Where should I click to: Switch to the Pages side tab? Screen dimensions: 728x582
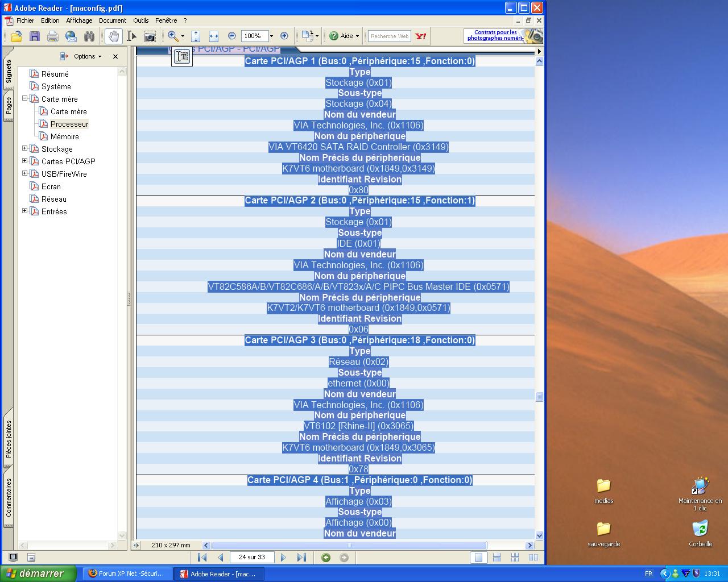pos(9,106)
